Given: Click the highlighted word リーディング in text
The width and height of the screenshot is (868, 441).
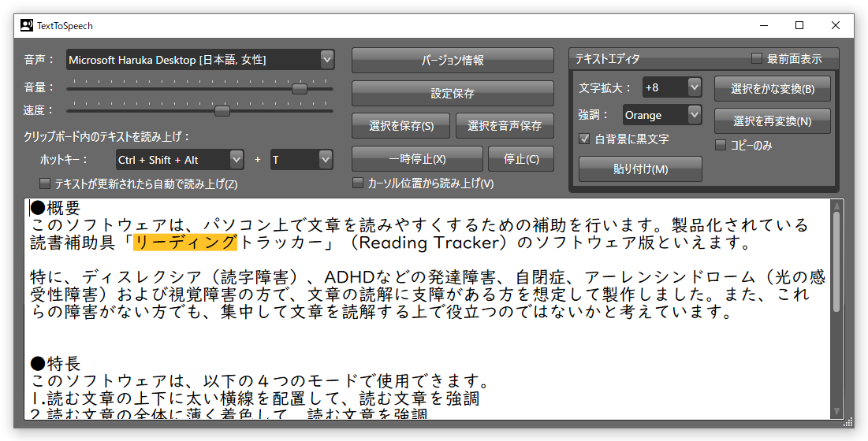Looking at the screenshot, I should point(185,243).
